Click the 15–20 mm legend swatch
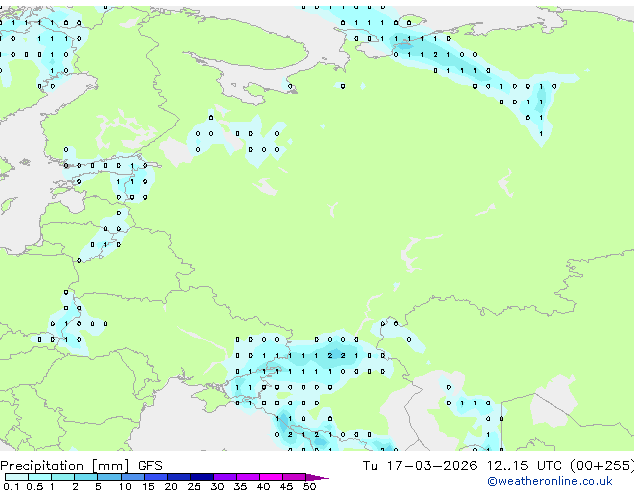 [155, 477]
